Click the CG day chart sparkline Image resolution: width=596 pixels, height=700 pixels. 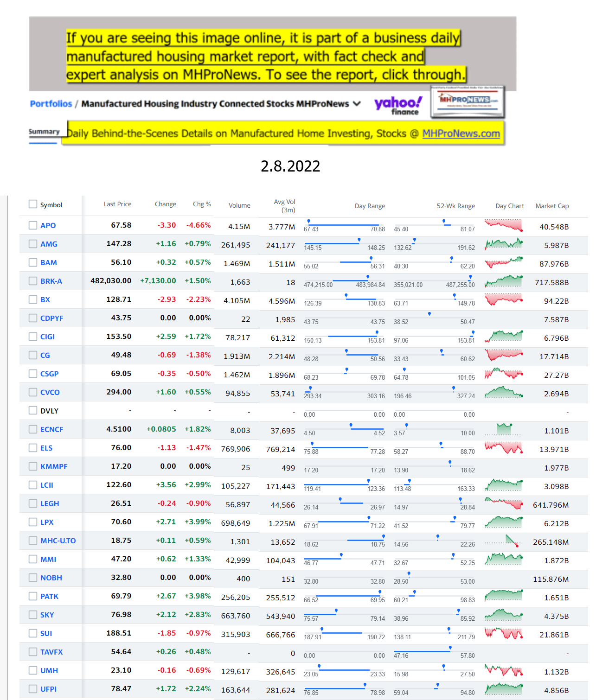(x=504, y=355)
